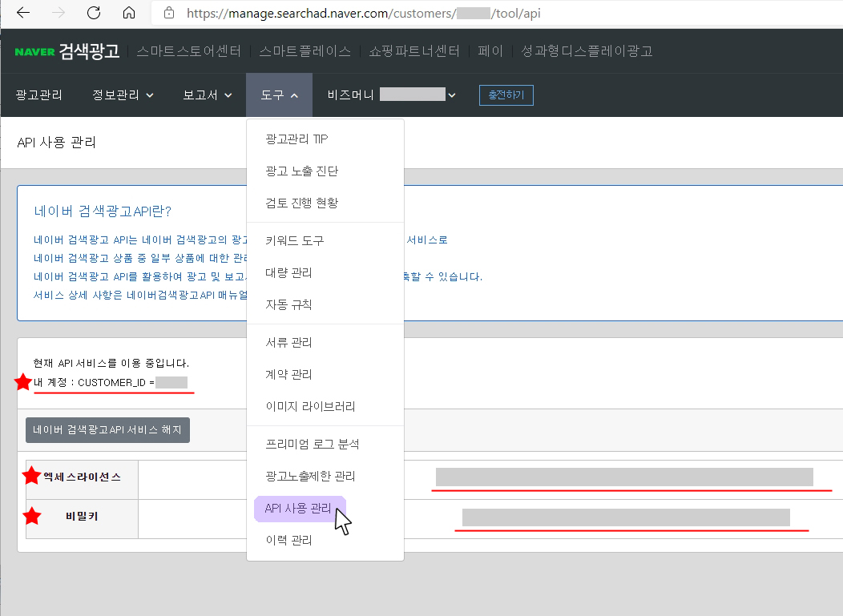Reload the page with the refresh icon
Image resolution: width=843 pixels, height=616 pixels.
(x=94, y=13)
